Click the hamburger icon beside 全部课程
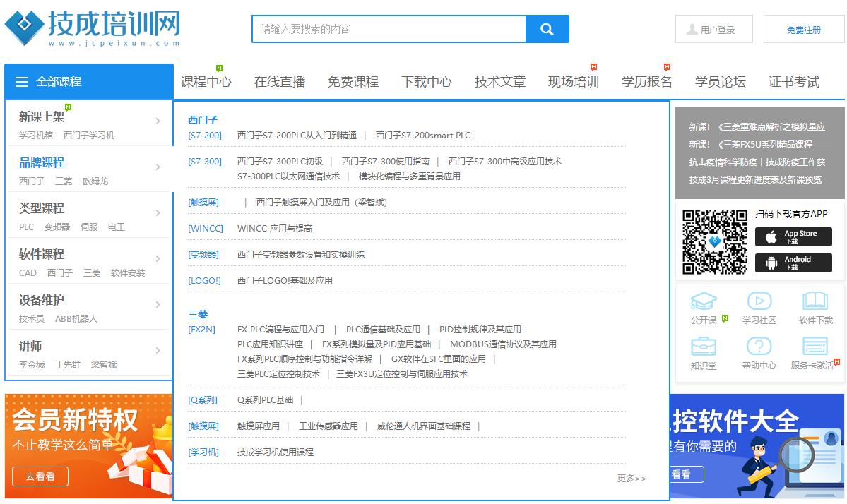 (22, 81)
